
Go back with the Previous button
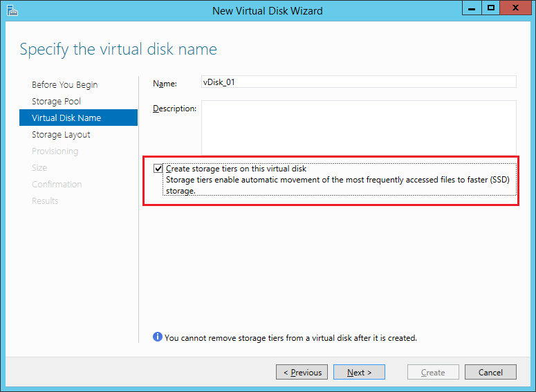pyautogui.click(x=302, y=372)
